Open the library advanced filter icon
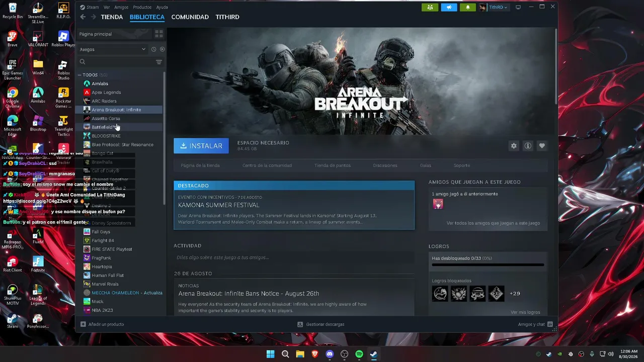 (x=159, y=62)
